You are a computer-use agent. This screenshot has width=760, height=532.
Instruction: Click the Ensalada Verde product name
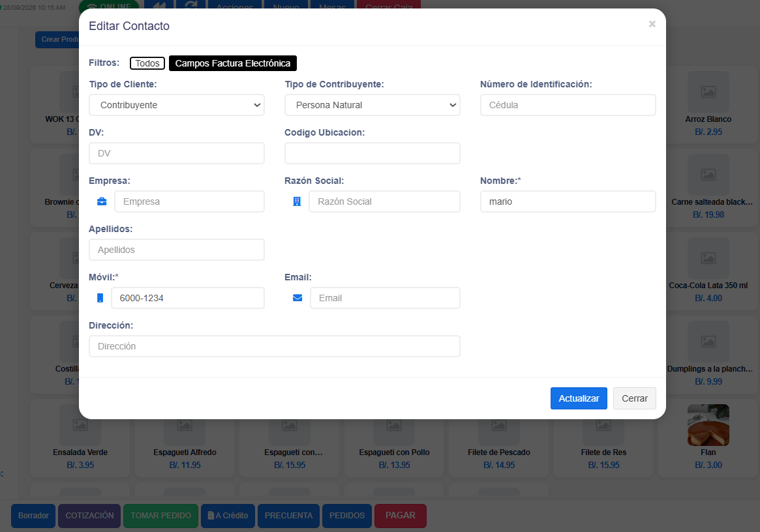(80, 452)
